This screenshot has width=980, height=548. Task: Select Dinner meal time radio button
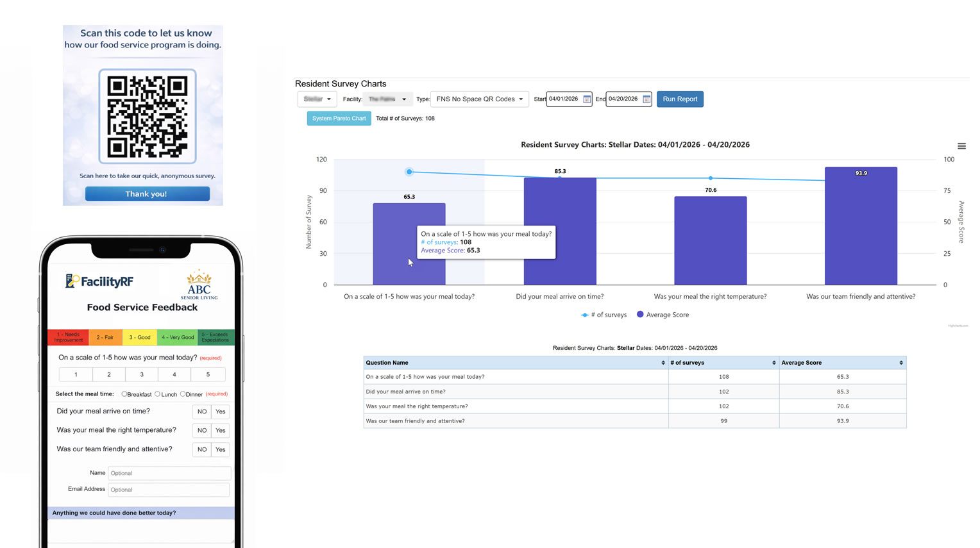pos(183,394)
